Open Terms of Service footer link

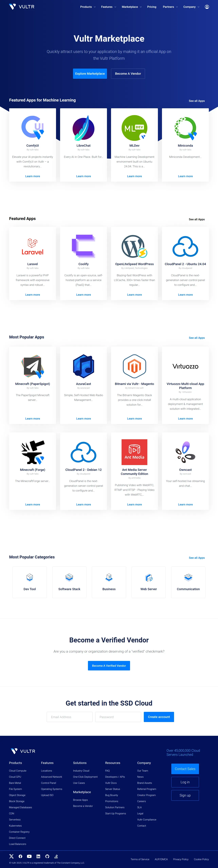pyautogui.click(x=140, y=859)
